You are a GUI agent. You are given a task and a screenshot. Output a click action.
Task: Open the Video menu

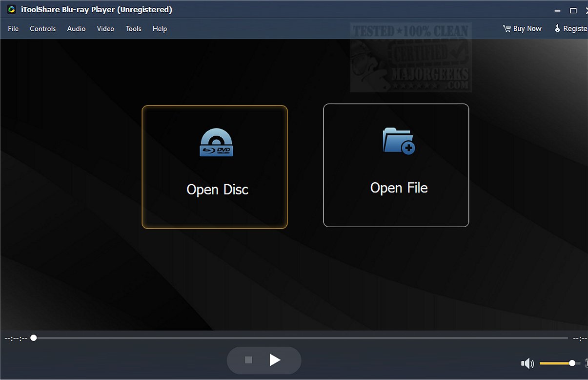(105, 29)
